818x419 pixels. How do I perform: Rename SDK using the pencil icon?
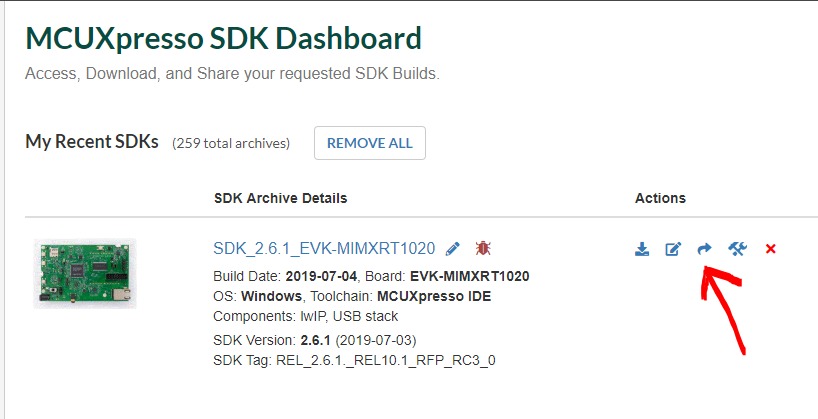[453, 249]
